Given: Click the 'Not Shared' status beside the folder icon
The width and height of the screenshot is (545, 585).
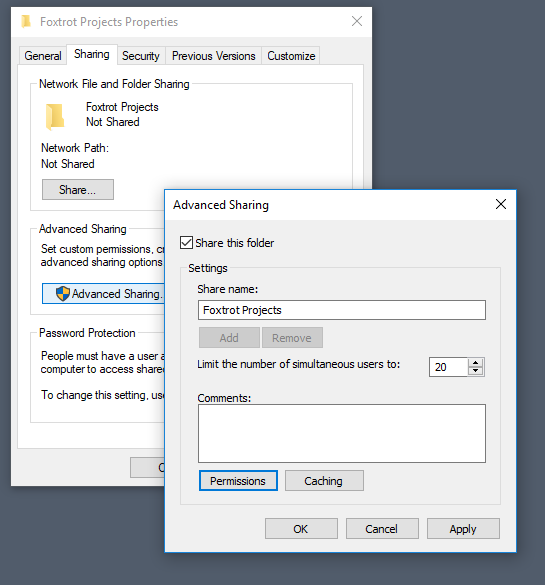Looking at the screenshot, I should click(113, 122).
